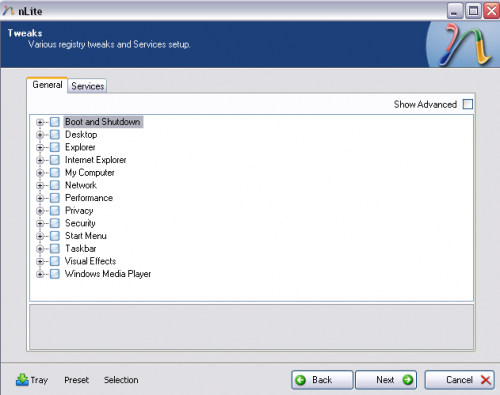Expand the Explorer tree node
The height and width of the screenshot is (395, 500).
[x=40, y=148]
